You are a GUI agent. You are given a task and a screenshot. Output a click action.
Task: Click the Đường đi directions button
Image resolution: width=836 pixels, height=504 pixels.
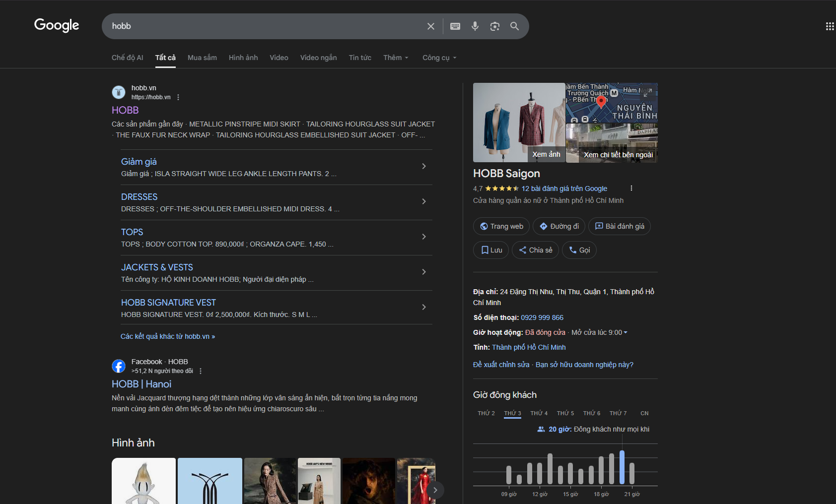tap(559, 226)
